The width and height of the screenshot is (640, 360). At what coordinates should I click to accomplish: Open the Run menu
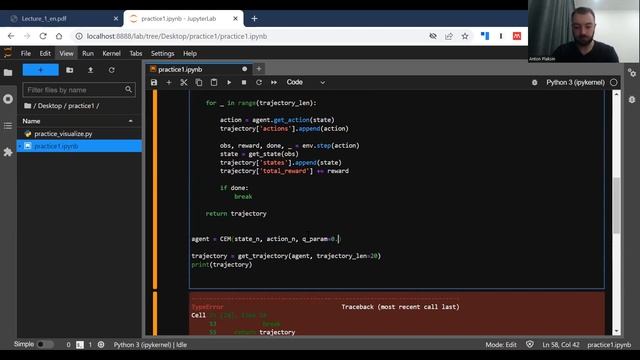pyautogui.click(x=88, y=53)
